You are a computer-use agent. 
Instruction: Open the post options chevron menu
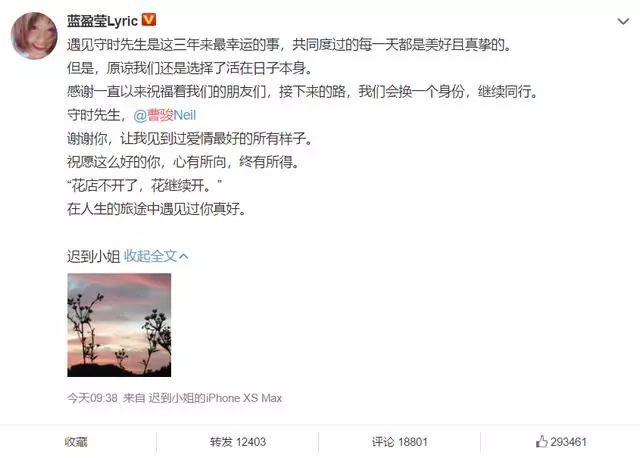pos(622,21)
